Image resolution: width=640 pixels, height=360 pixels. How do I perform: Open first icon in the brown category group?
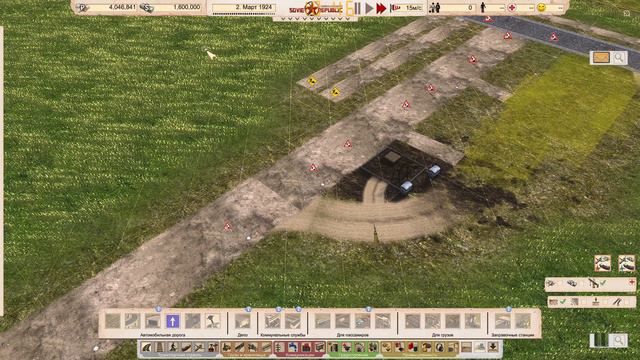pyautogui.click(x=227, y=348)
